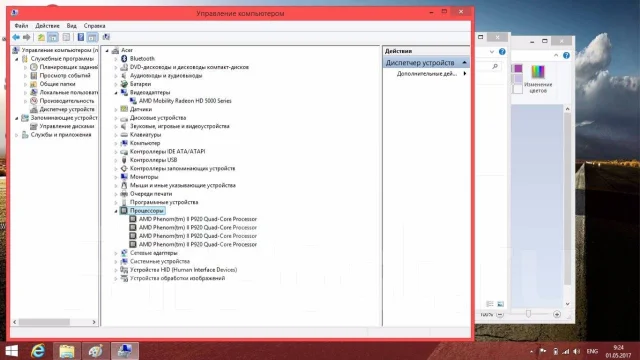Select Аудиовходы и аудиовыходы category
640x360 pixels.
[x=166, y=76]
